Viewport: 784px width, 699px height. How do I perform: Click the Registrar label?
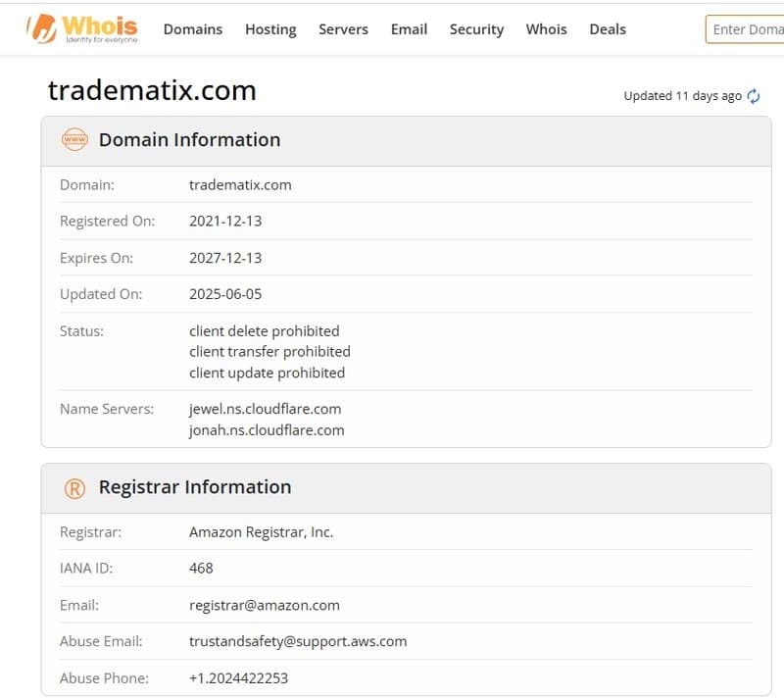tap(90, 532)
